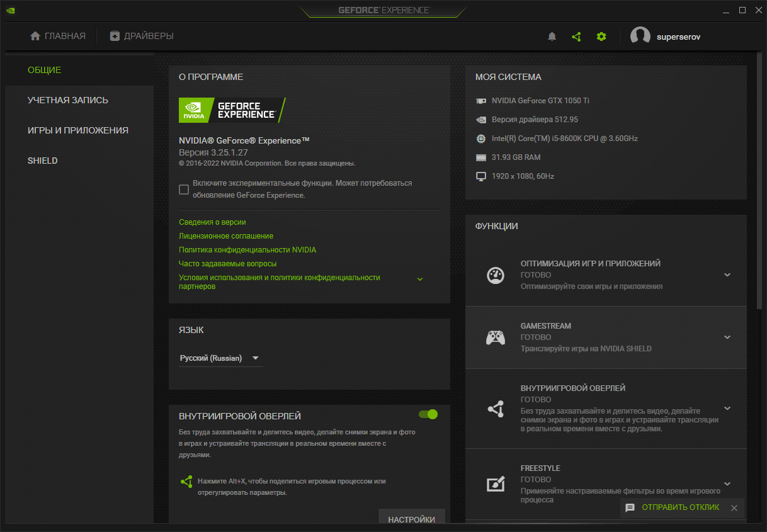Open the Русский (Russian) language dropdown

(221, 358)
